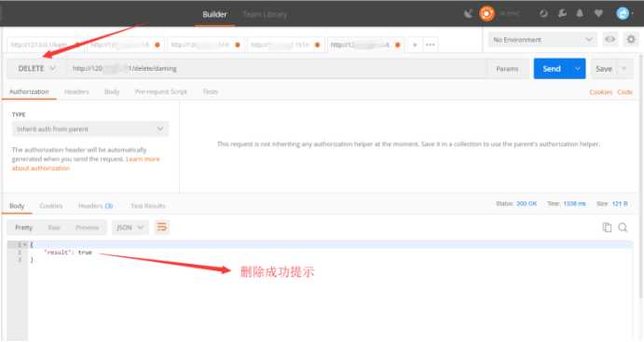
Task: Open Manage Environments gear icon
Action: [631, 39]
